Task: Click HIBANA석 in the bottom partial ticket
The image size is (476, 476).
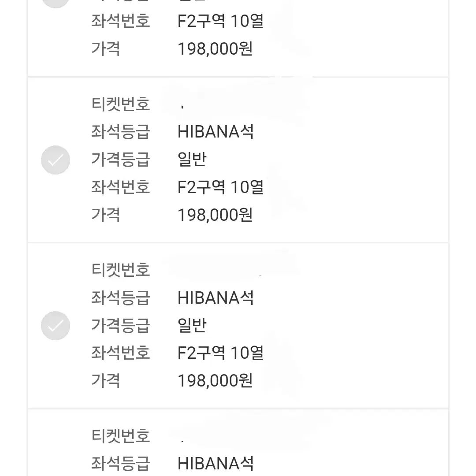Action: pos(216,464)
